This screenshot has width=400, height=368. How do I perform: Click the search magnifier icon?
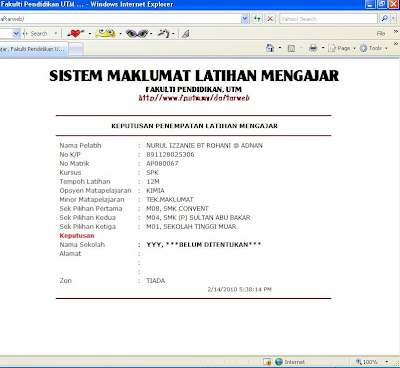coord(384,19)
